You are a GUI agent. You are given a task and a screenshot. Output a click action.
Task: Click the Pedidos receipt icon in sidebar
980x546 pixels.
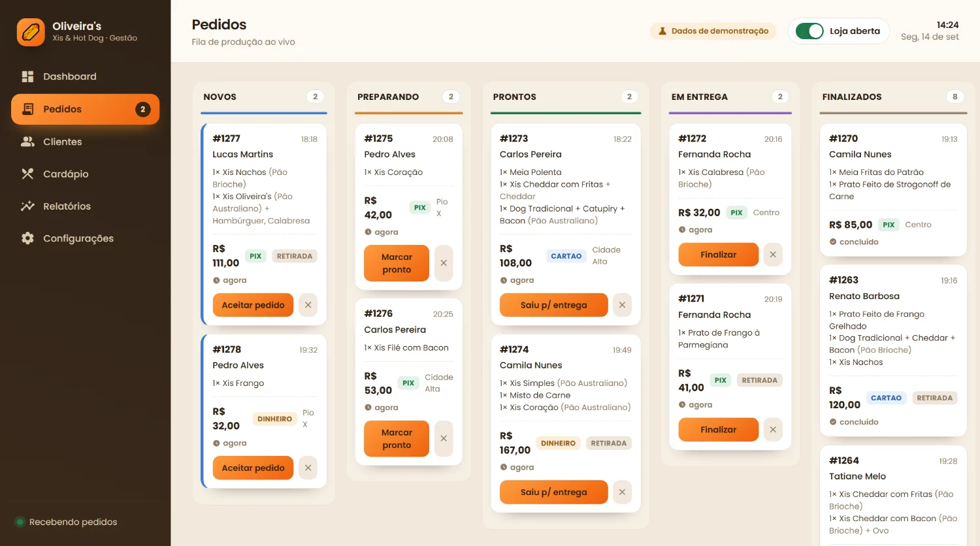coord(27,109)
